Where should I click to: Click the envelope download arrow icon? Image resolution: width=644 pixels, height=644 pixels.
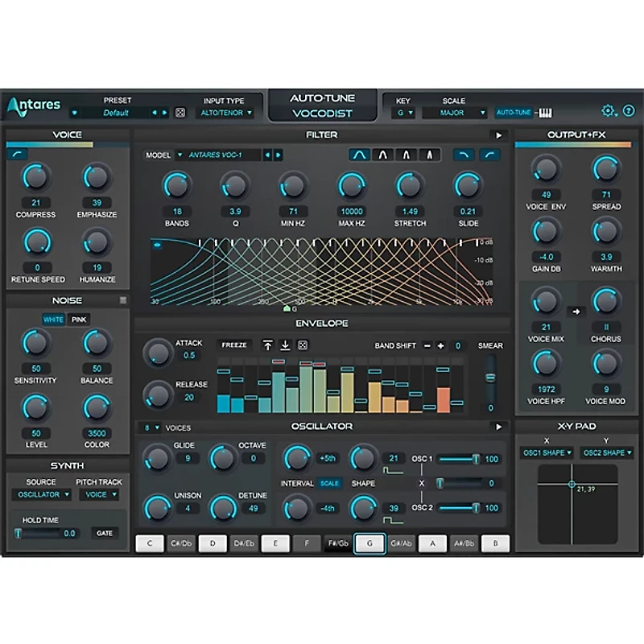point(285,346)
